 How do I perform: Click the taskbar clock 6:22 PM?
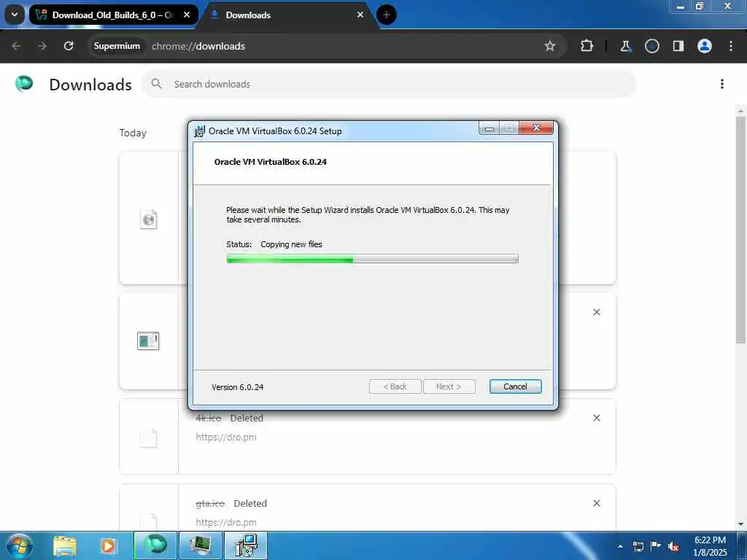click(710, 540)
